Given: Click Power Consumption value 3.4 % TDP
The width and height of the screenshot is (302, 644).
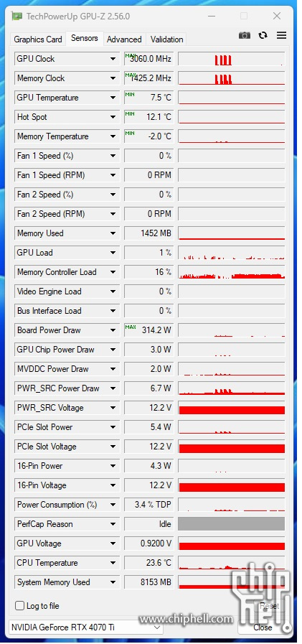Looking at the screenshot, I should (x=148, y=505).
